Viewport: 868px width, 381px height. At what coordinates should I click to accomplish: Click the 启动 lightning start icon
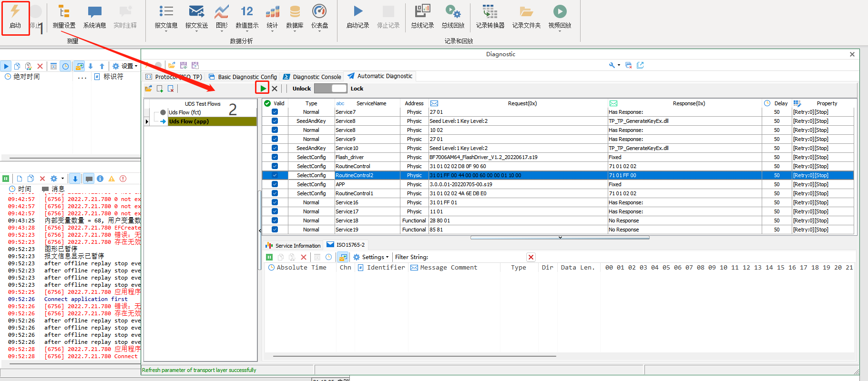pos(15,11)
